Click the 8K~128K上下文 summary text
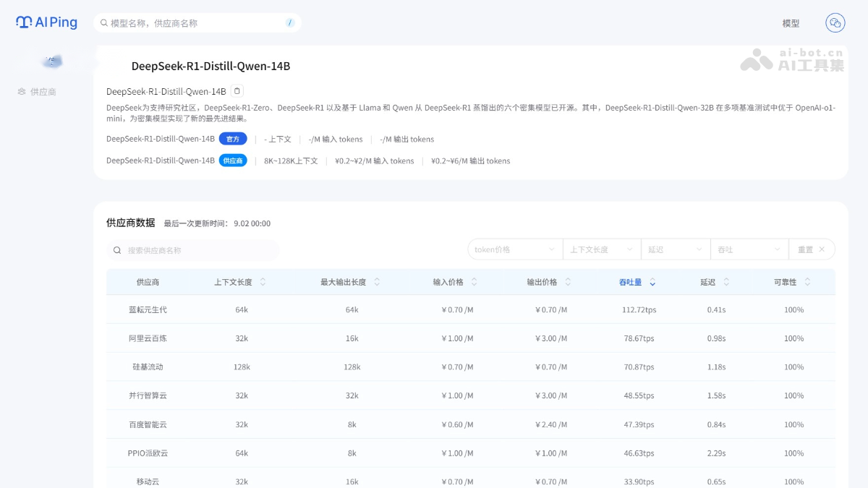 (x=291, y=160)
